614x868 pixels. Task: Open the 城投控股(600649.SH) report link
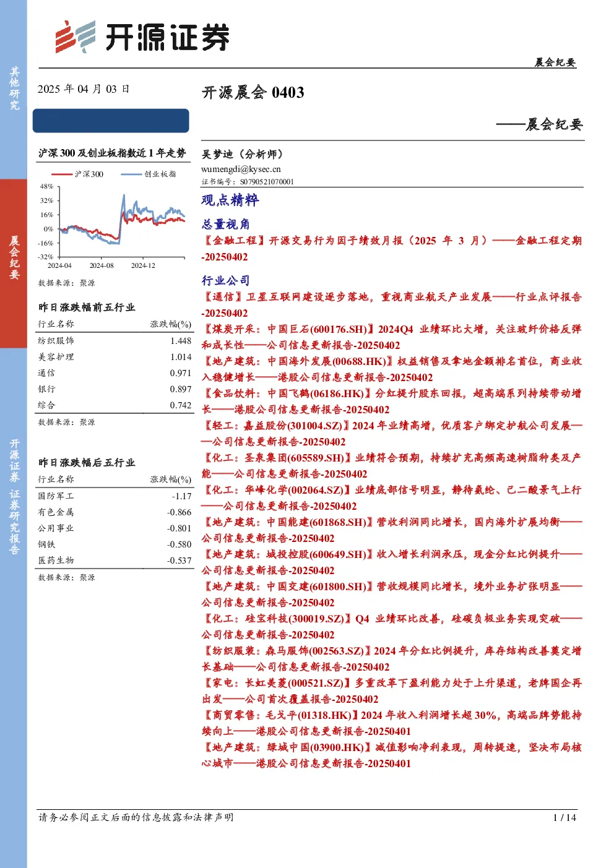coord(392,562)
